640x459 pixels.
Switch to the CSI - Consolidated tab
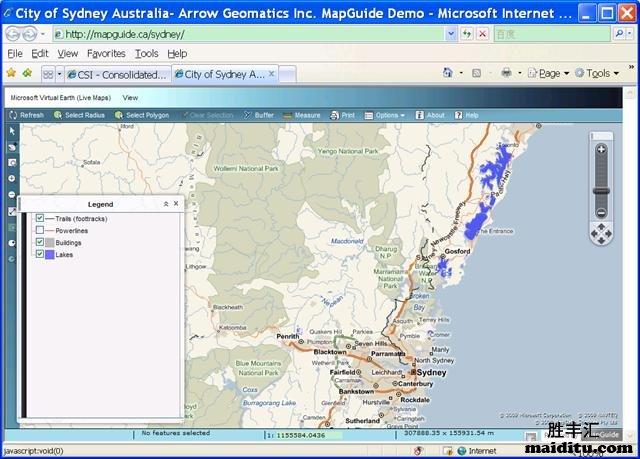click(x=118, y=74)
